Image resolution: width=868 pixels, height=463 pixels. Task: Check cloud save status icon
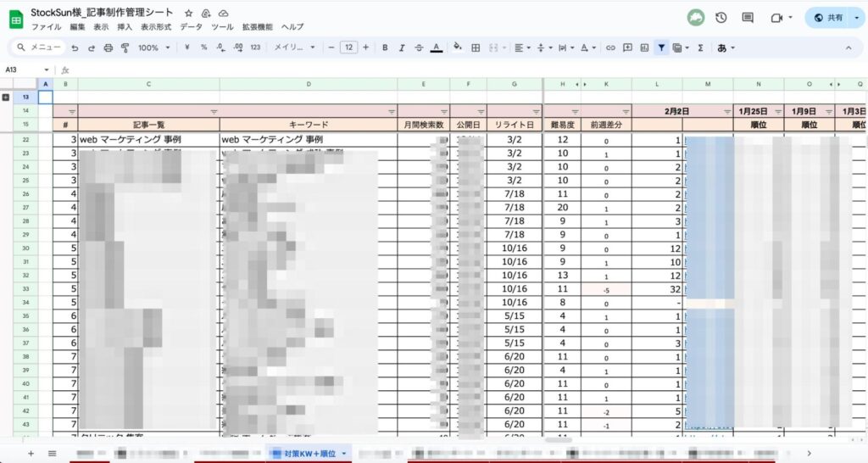pos(224,14)
